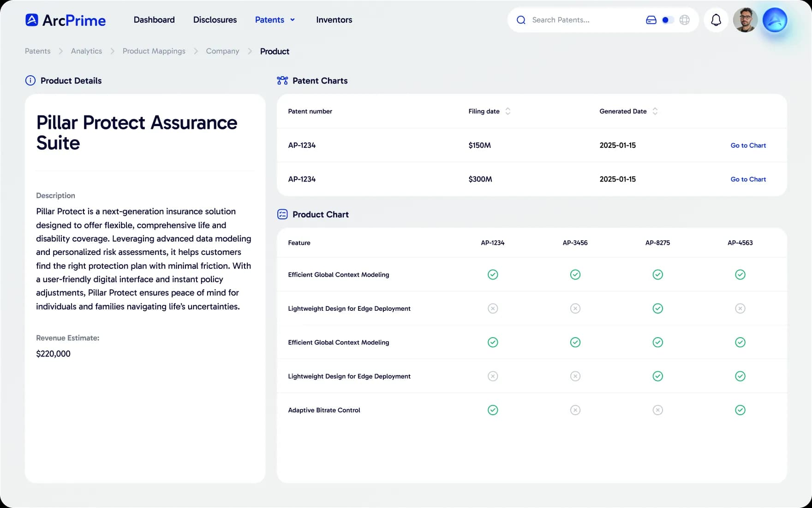Click the AP-4563 column header

coord(740,243)
